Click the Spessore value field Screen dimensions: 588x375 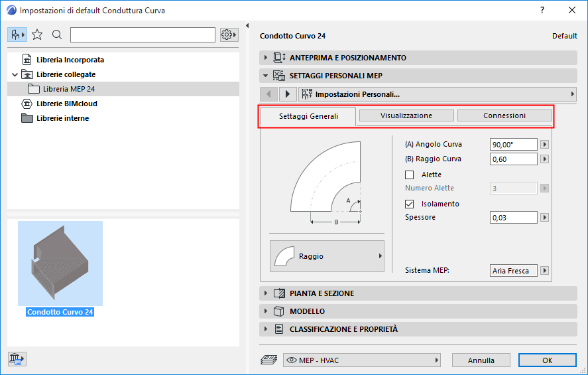click(513, 218)
